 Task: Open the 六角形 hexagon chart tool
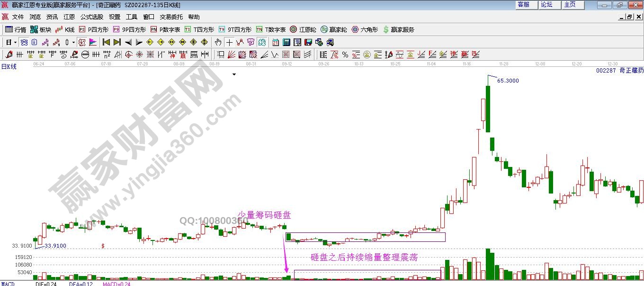point(365,29)
